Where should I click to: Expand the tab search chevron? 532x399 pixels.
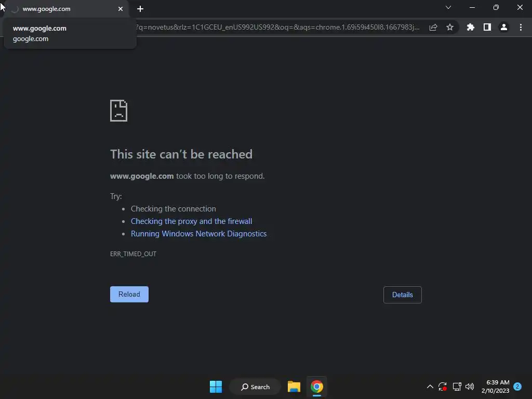coord(448,7)
